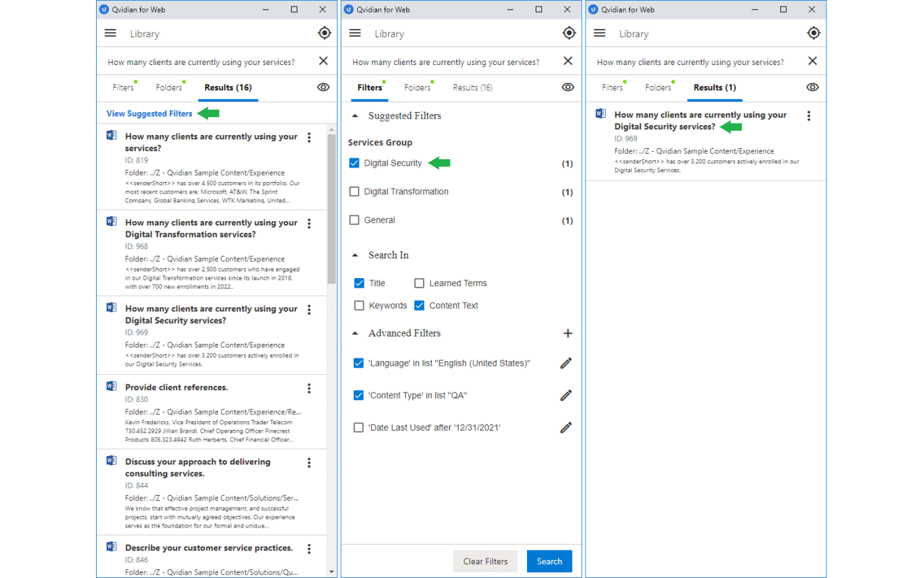The height and width of the screenshot is (578, 924).
Task: Switch to Filters tab in left window
Action: pyautogui.click(x=123, y=87)
